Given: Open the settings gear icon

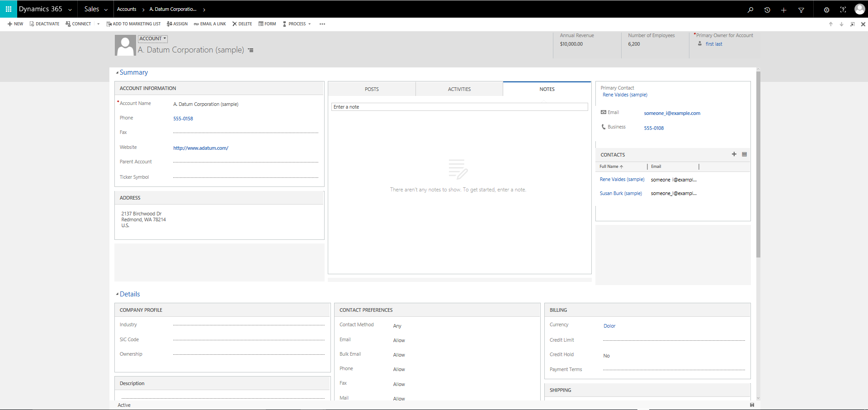Looking at the screenshot, I should [826, 10].
